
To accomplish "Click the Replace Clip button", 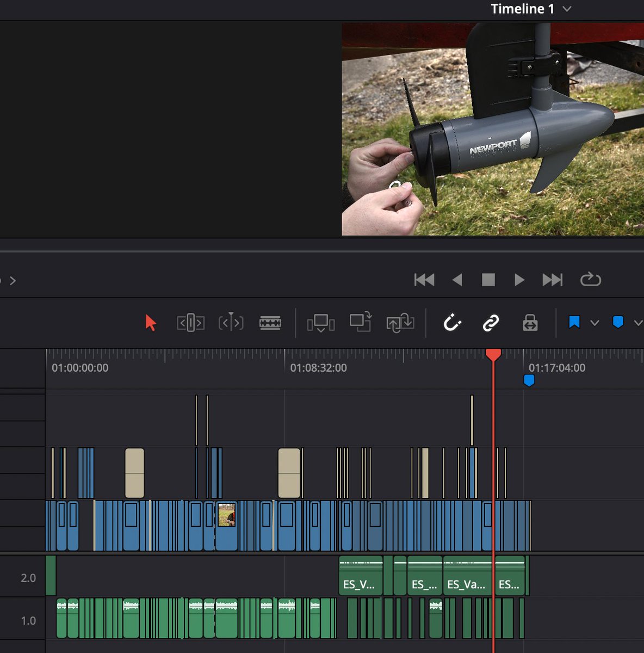I will pyautogui.click(x=400, y=322).
